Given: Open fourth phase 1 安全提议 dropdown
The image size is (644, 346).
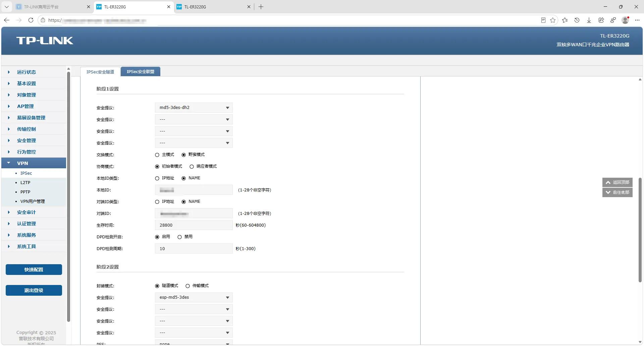Looking at the screenshot, I should (x=194, y=143).
